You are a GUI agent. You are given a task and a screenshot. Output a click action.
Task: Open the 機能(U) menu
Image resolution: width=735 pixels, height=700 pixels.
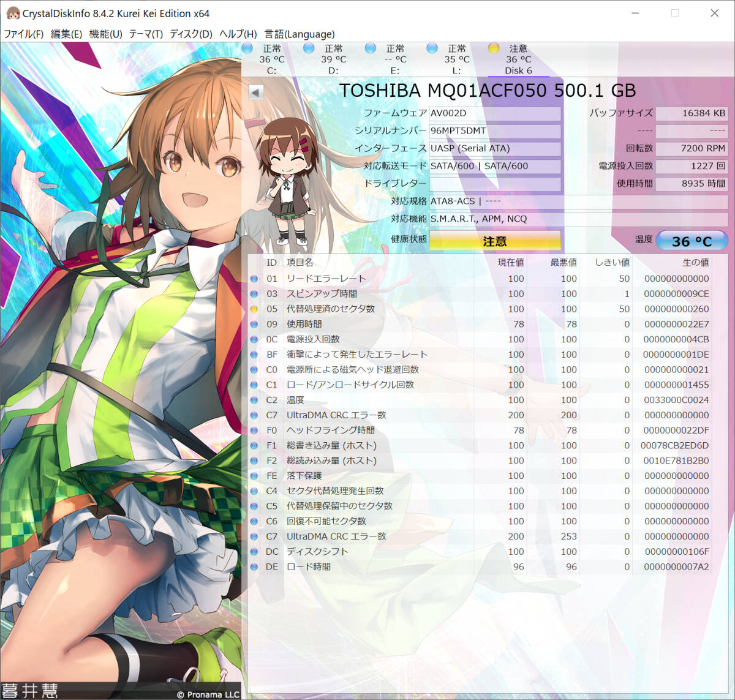(x=105, y=34)
